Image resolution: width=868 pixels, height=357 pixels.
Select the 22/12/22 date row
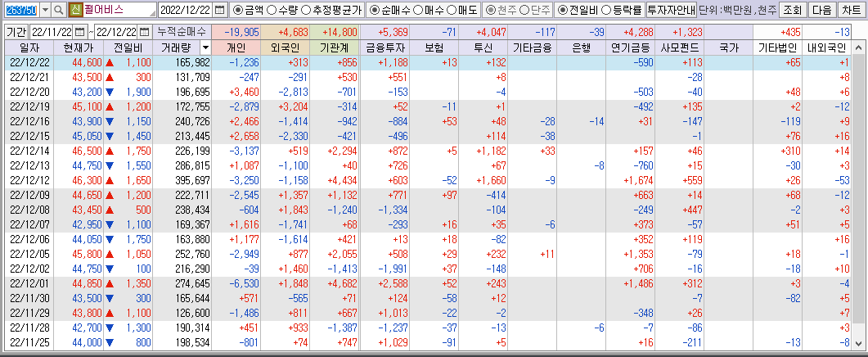(428, 63)
